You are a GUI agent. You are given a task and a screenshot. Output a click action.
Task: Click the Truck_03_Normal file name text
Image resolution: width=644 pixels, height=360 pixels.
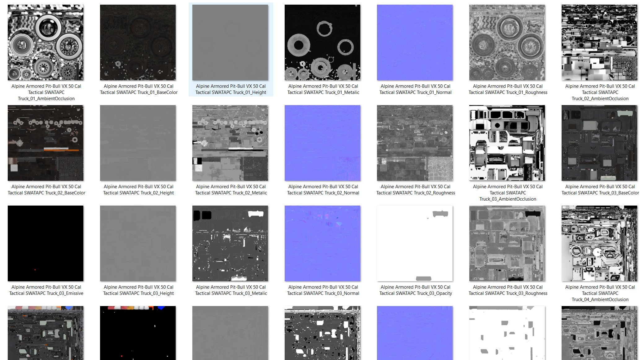click(323, 290)
